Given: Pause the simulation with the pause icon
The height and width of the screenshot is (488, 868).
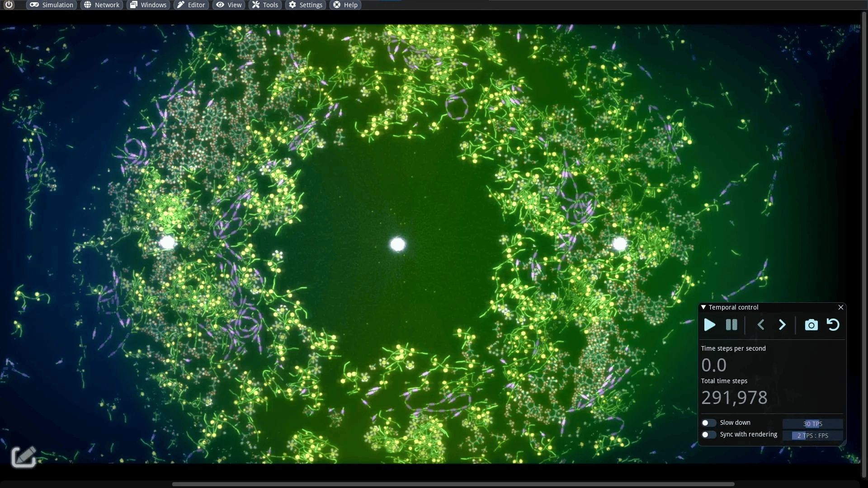Looking at the screenshot, I should point(731,325).
